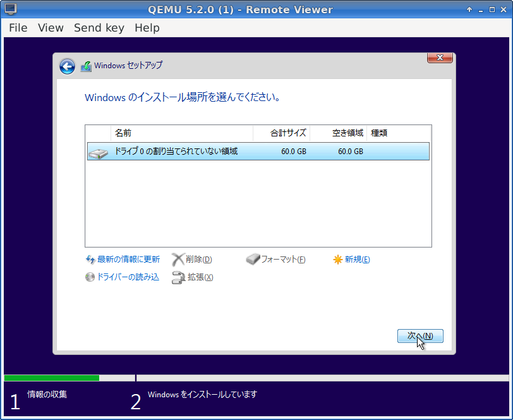The height and width of the screenshot is (420, 513).
Task: Open the Send key menu
Action: [99, 28]
